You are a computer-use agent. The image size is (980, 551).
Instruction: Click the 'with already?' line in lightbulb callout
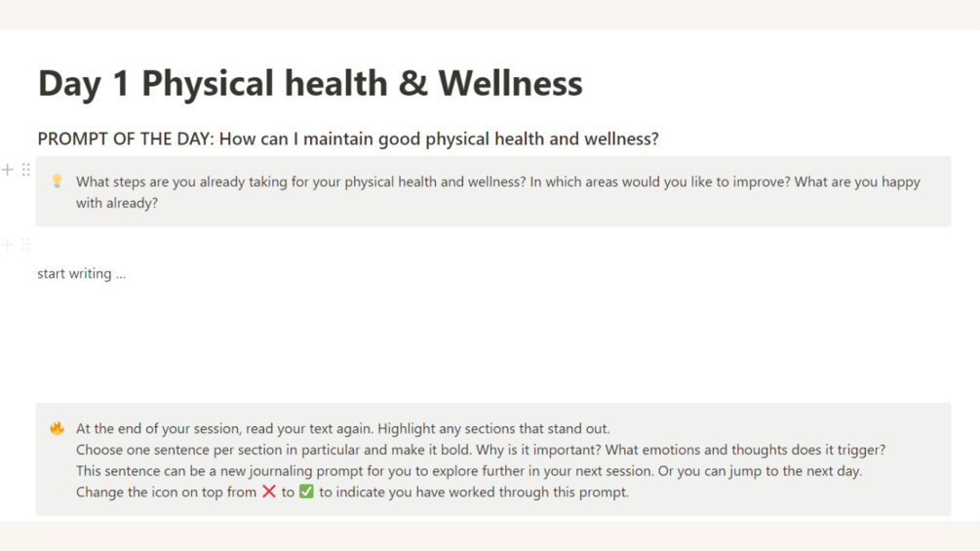coord(116,204)
